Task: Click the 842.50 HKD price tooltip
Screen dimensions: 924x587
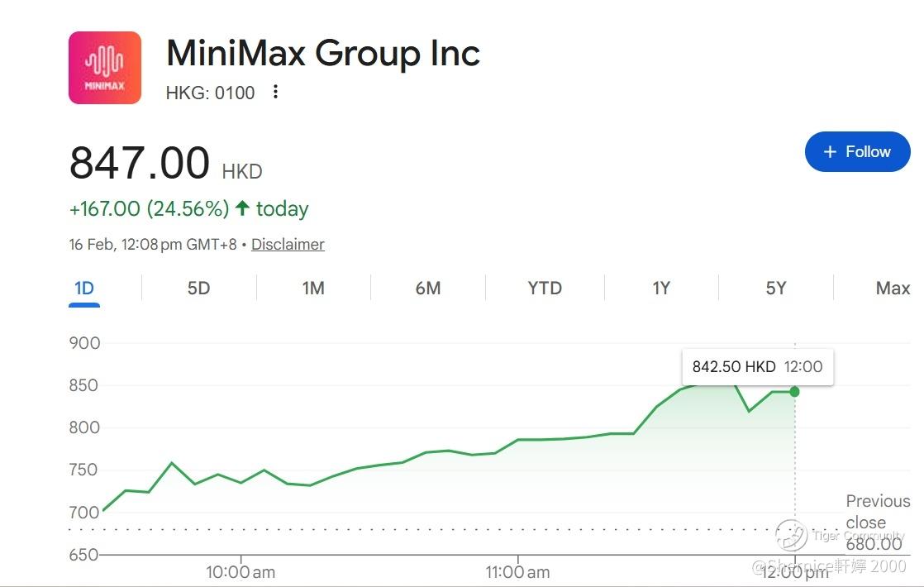Action: click(x=757, y=366)
